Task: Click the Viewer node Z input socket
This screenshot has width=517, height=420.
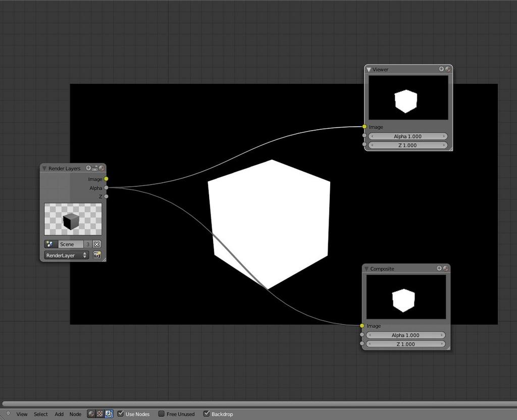Action: 365,144
